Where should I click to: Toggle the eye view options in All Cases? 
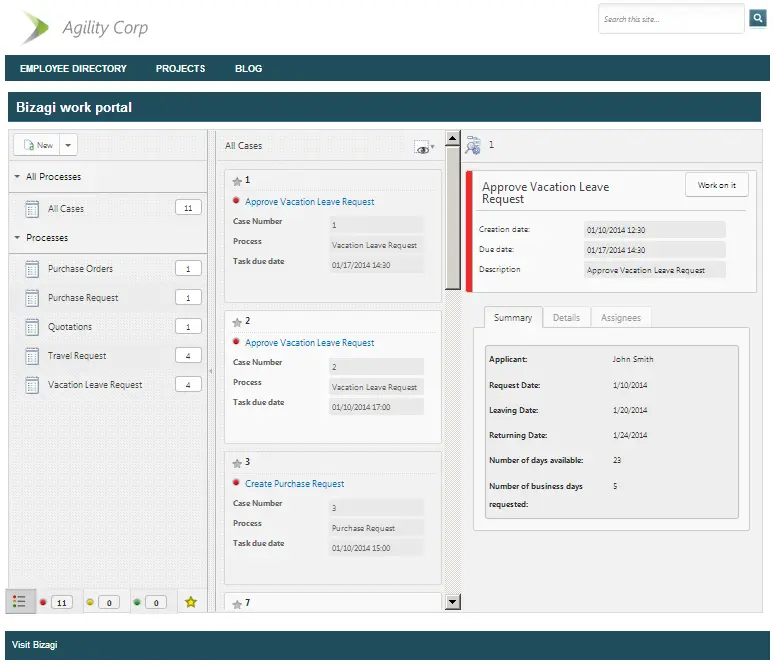(x=424, y=148)
